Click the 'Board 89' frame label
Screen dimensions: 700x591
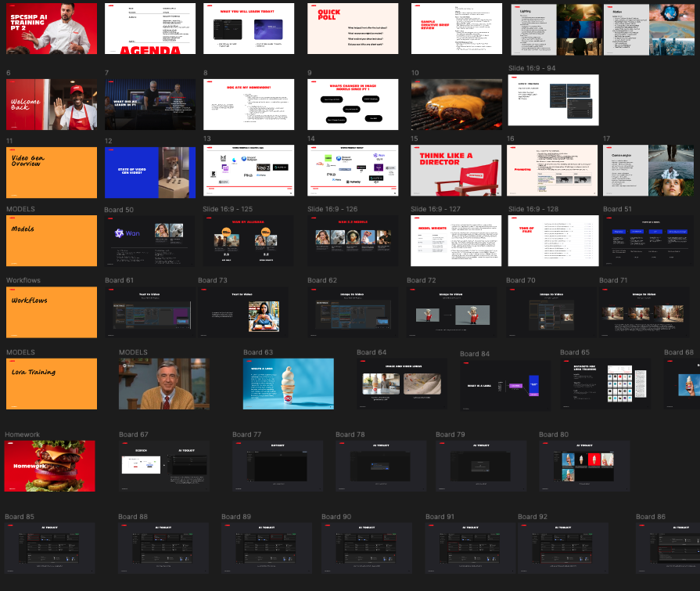236,517
